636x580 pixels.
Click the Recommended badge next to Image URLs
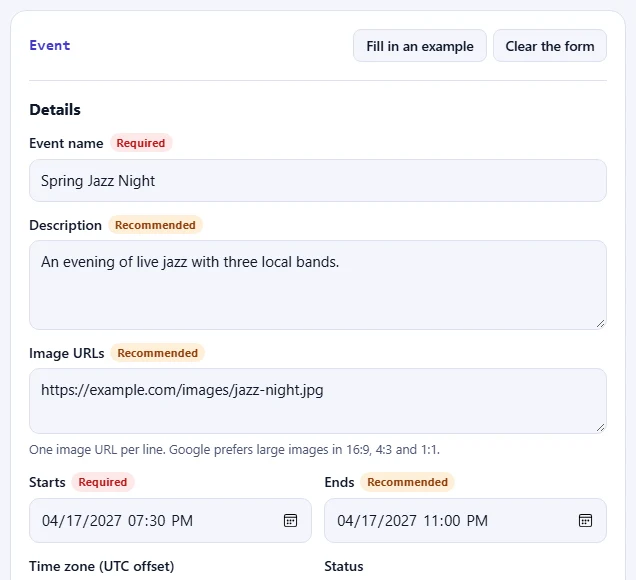pyautogui.click(x=158, y=353)
